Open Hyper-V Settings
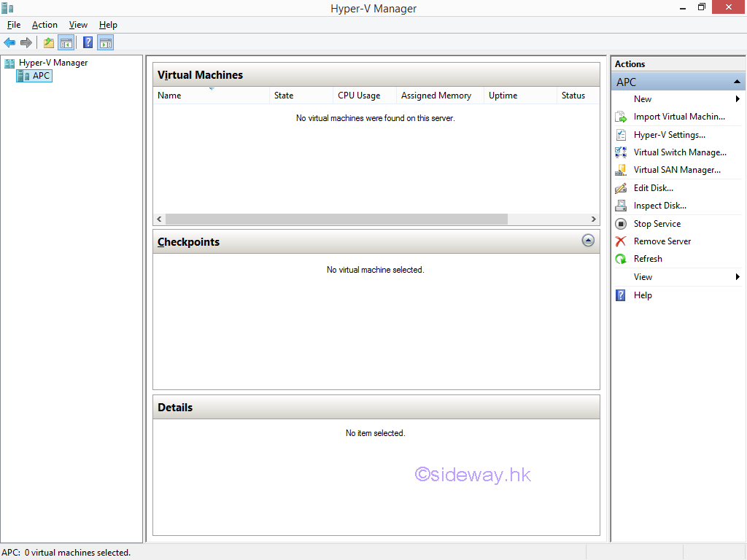 click(669, 135)
